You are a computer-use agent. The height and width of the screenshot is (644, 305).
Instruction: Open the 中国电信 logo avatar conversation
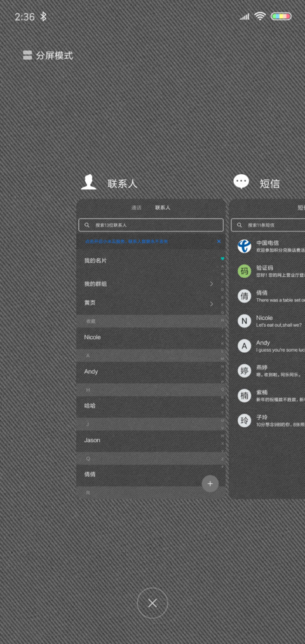[x=244, y=246]
